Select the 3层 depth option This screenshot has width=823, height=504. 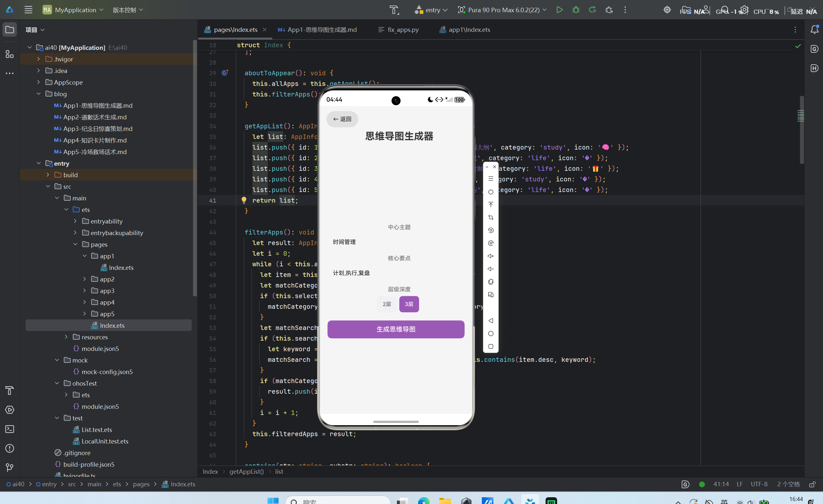[409, 304]
